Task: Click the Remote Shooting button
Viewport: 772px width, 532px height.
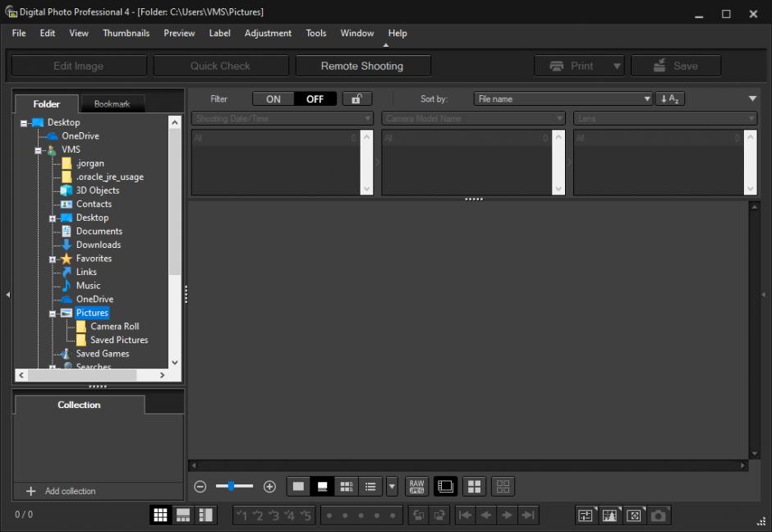Action: coord(363,66)
